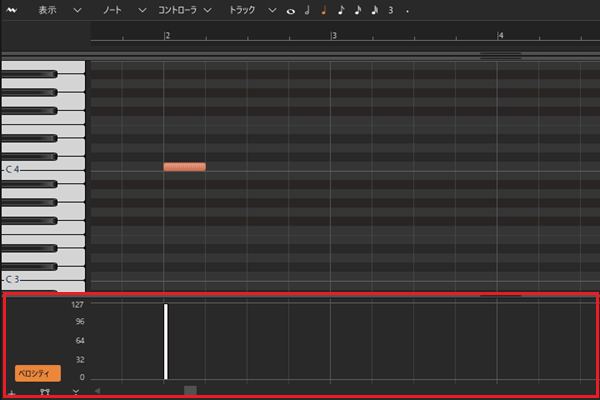Image resolution: width=600 pixels, height=400 pixels.
Task: Collapse controller pane with the chevron
Action: tap(76, 391)
